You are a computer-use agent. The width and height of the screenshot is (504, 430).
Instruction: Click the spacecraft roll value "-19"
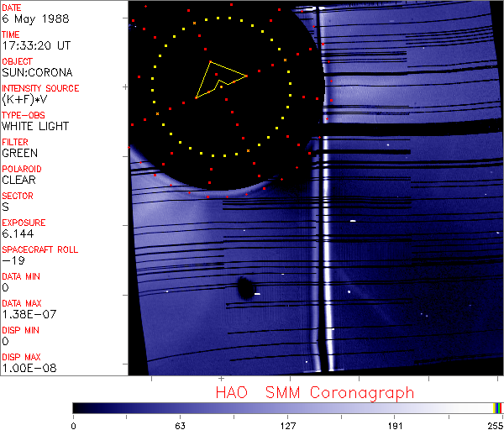(x=12, y=260)
